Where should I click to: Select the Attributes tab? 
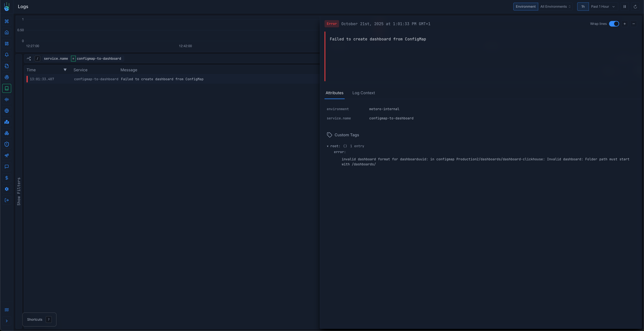pos(334,93)
